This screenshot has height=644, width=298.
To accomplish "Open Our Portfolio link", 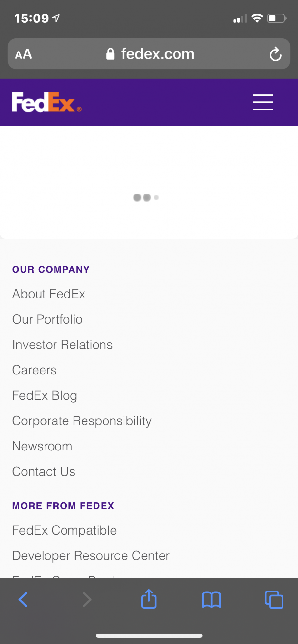I will coord(47,319).
